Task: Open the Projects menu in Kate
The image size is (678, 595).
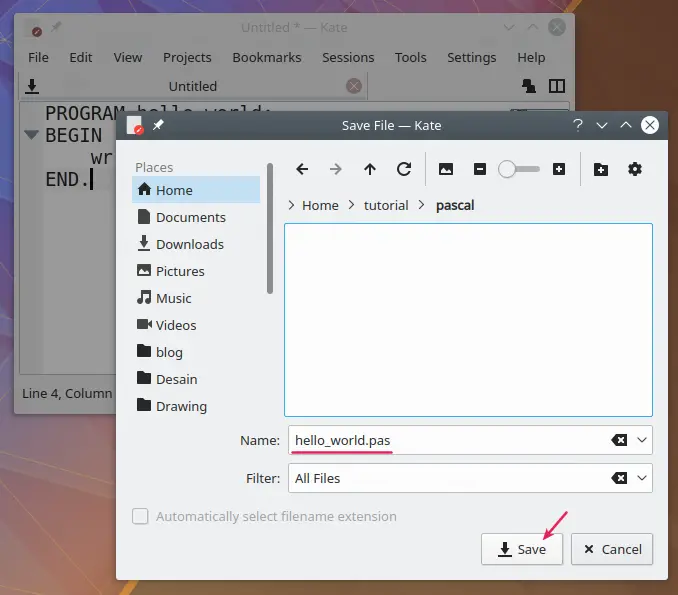Action: [187, 58]
